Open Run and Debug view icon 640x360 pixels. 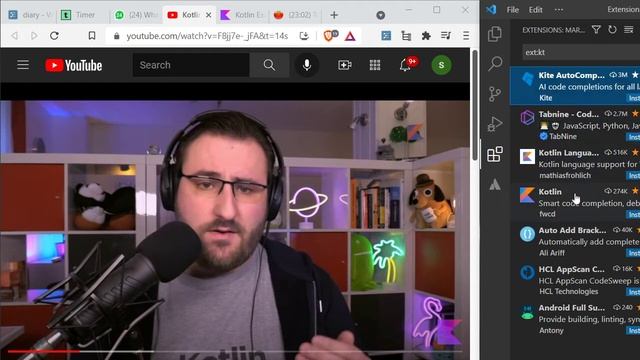495,124
